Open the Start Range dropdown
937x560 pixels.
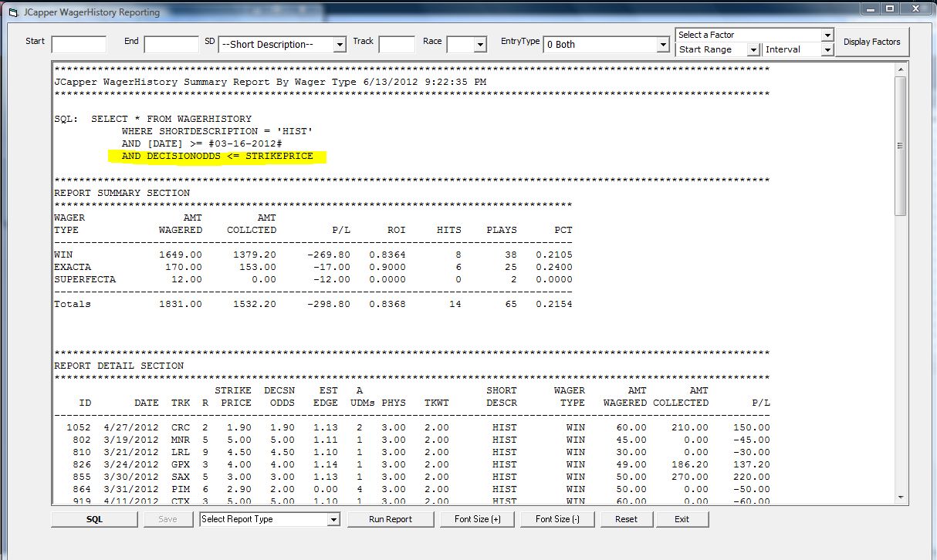click(753, 49)
